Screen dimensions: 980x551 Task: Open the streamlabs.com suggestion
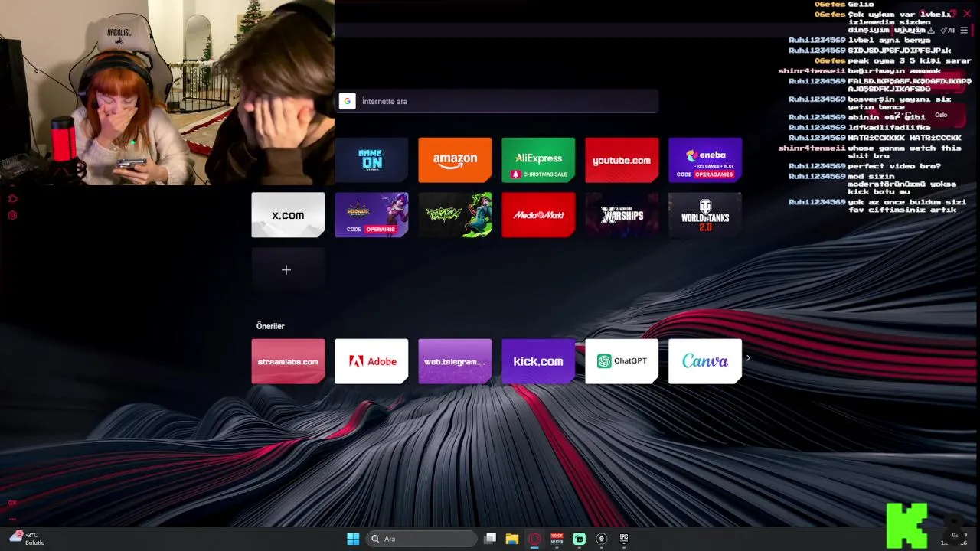288,361
